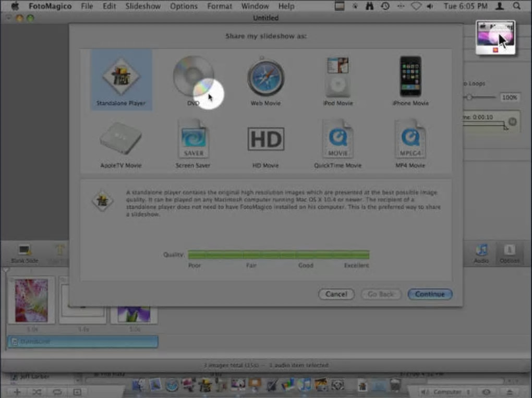Toggle the loop button below the timeline

click(57, 392)
